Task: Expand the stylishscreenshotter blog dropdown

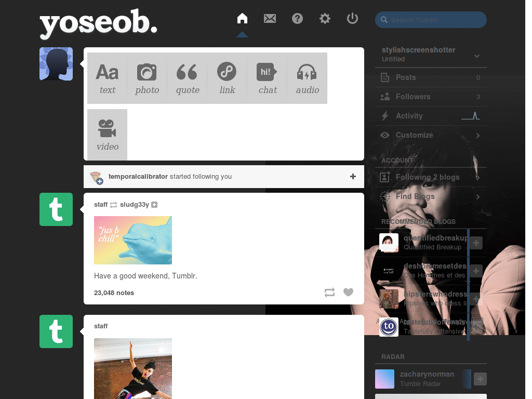Action: pos(477,56)
